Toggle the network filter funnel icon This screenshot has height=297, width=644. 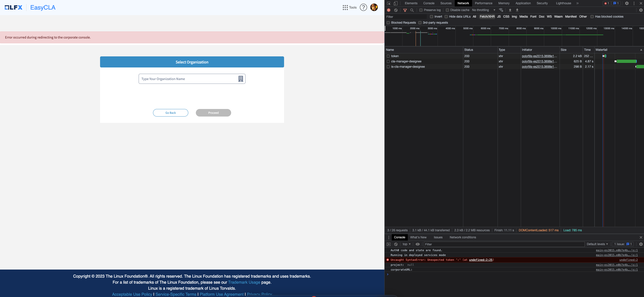click(405, 10)
